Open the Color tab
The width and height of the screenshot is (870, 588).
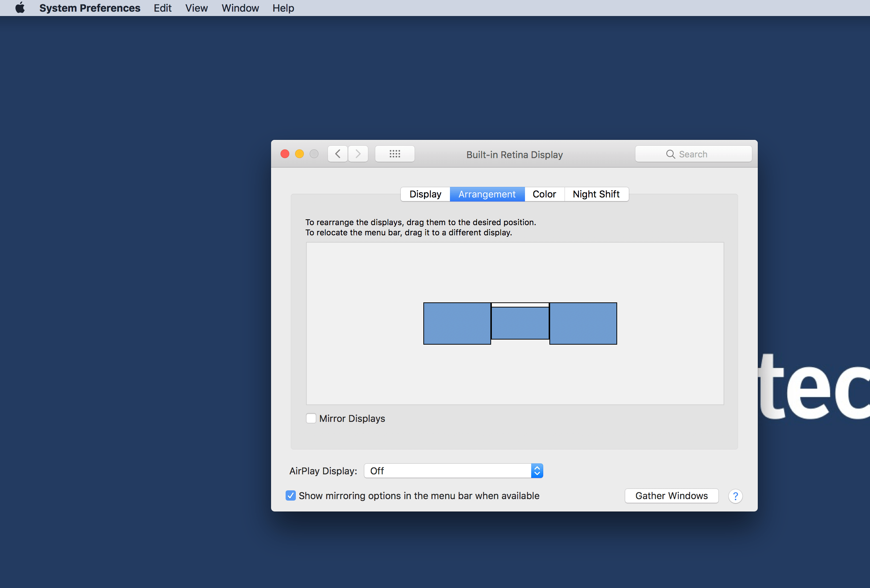pyautogui.click(x=544, y=194)
